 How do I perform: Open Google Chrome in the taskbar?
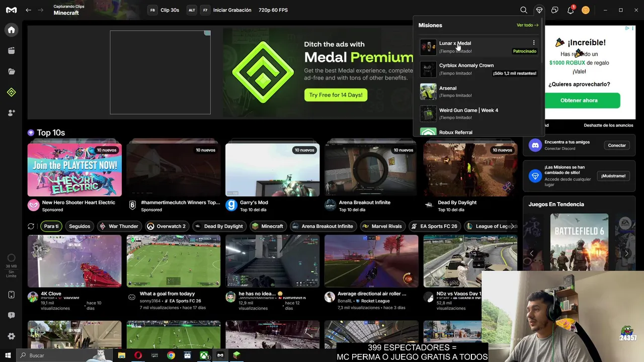171,355
